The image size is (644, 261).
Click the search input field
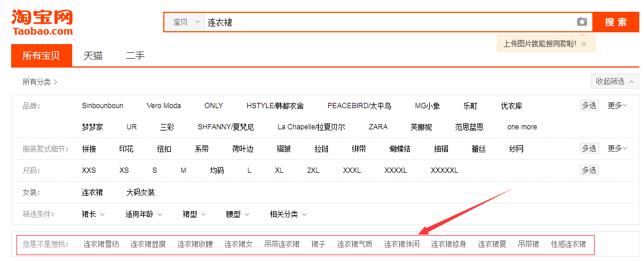pos(387,22)
